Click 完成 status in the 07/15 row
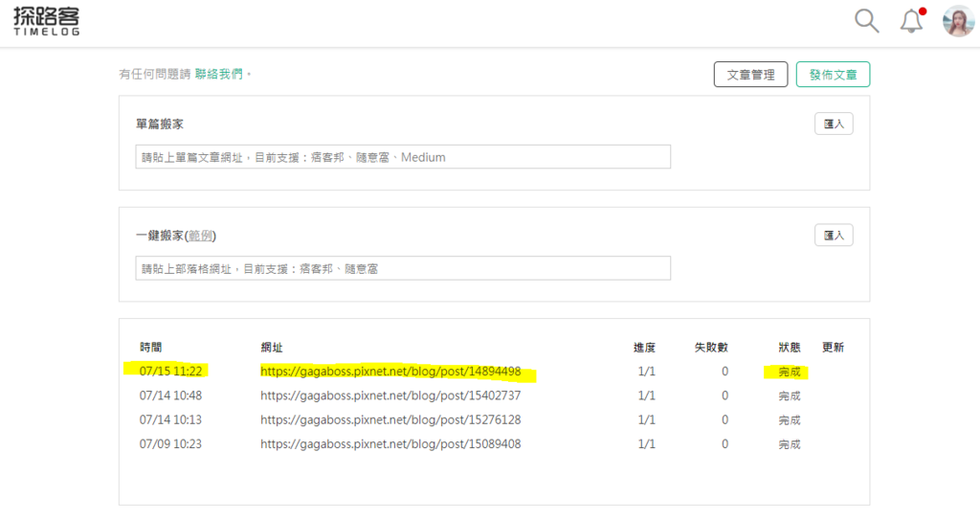This screenshot has width=980, height=520. pos(790,372)
